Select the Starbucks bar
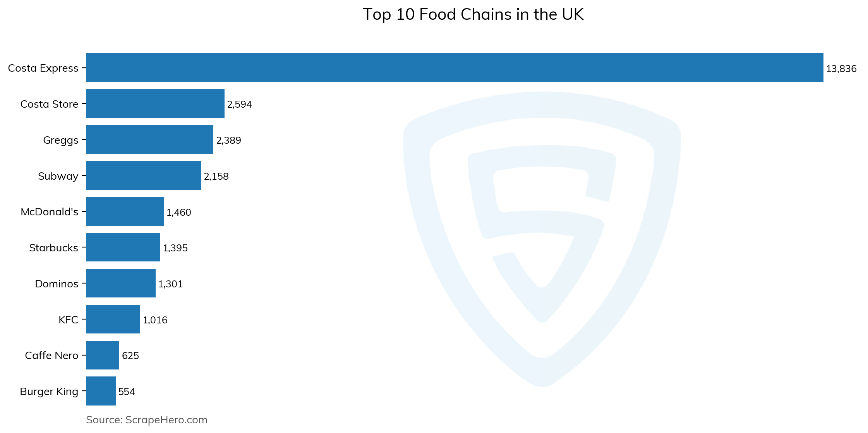This screenshot has height=433, width=868. pos(123,247)
